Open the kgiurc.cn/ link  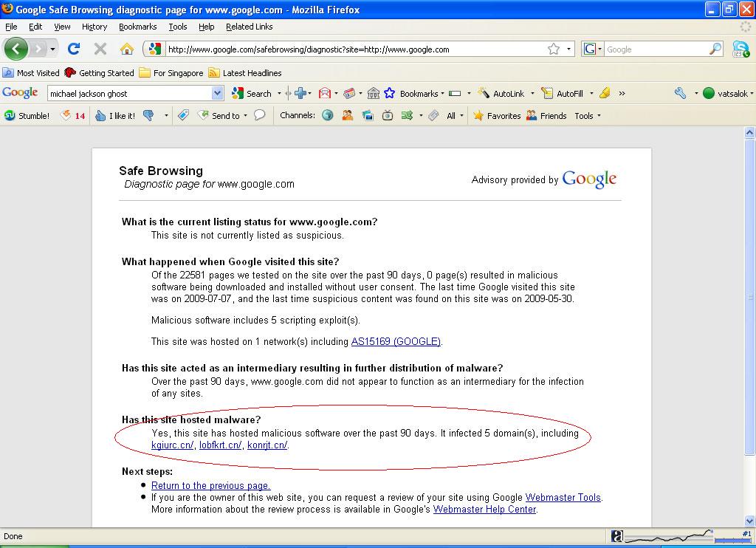(x=173, y=445)
